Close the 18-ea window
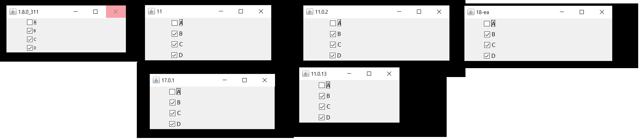The image size is (644, 139). (x=602, y=12)
